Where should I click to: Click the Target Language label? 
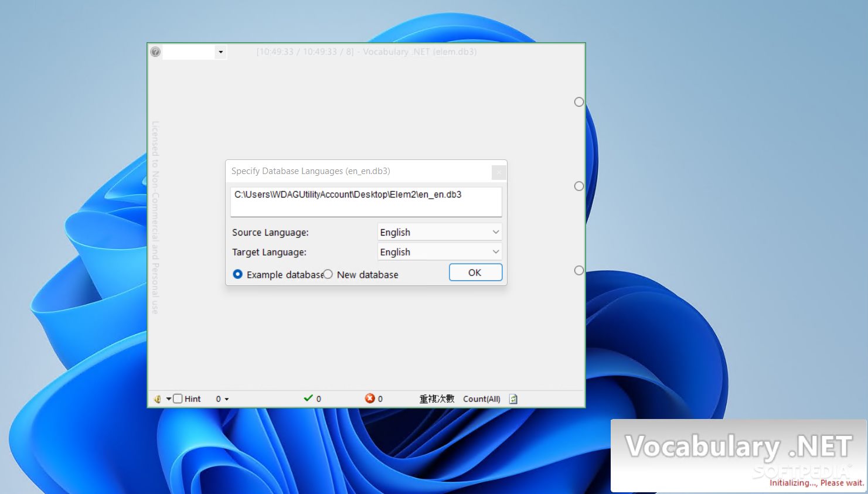269,253
